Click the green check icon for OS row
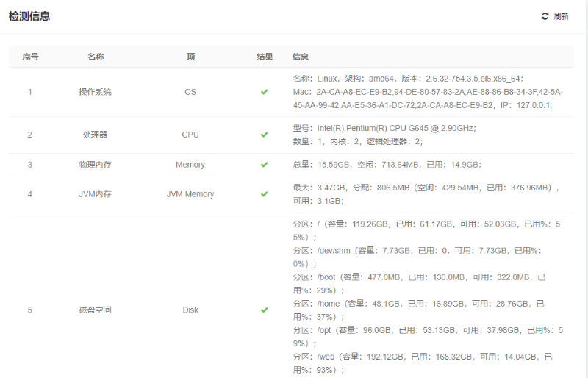588x378 pixels. click(x=264, y=92)
